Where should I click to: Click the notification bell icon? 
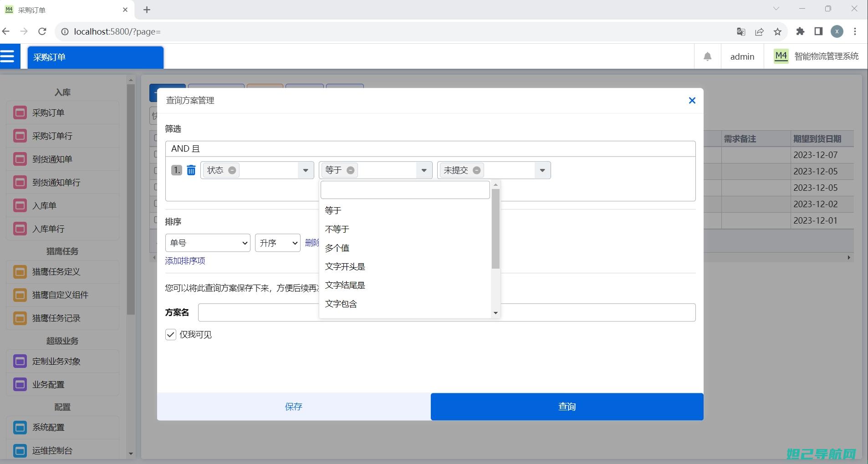coord(707,56)
